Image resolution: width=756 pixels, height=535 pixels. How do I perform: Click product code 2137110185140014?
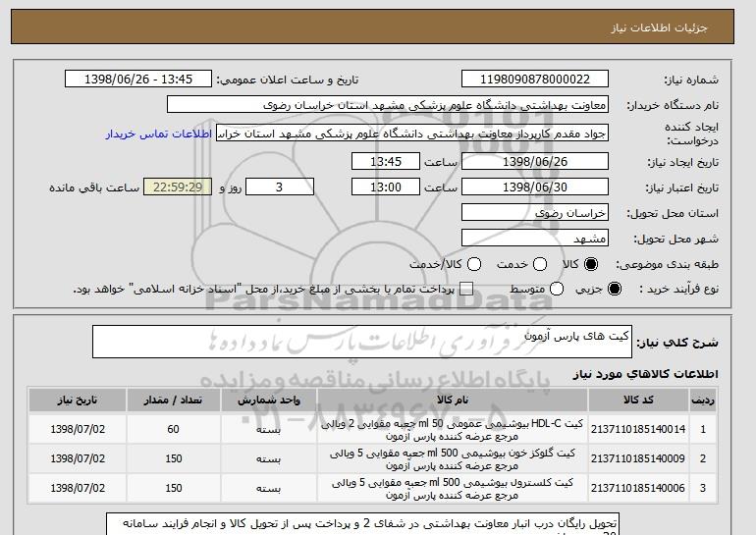click(x=638, y=429)
